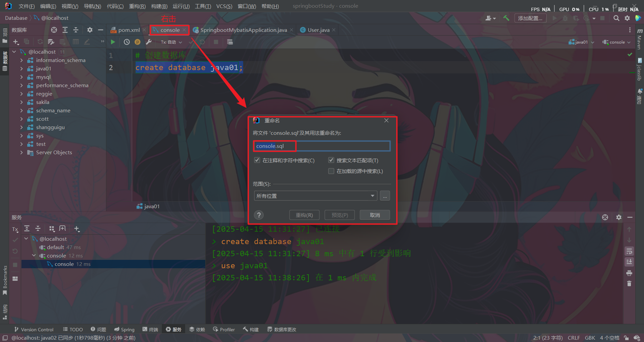Collapse all nodes in database panel
The image size is (644, 342).
[76, 30]
